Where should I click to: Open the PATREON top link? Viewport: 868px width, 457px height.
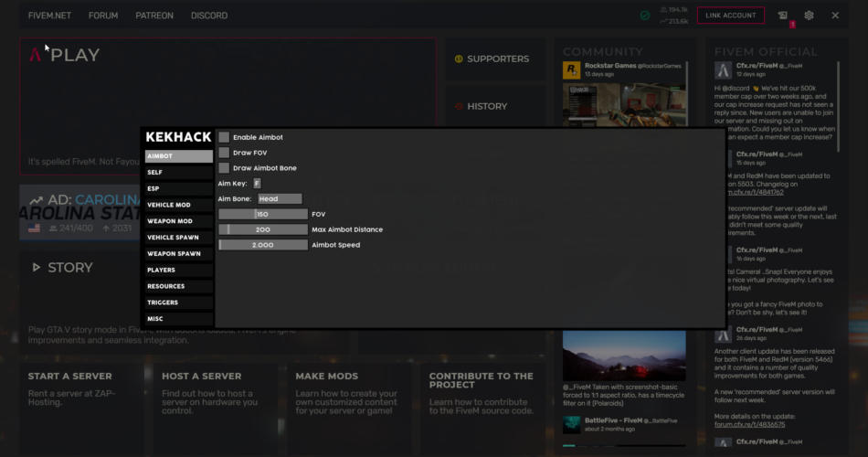point(154,16)
